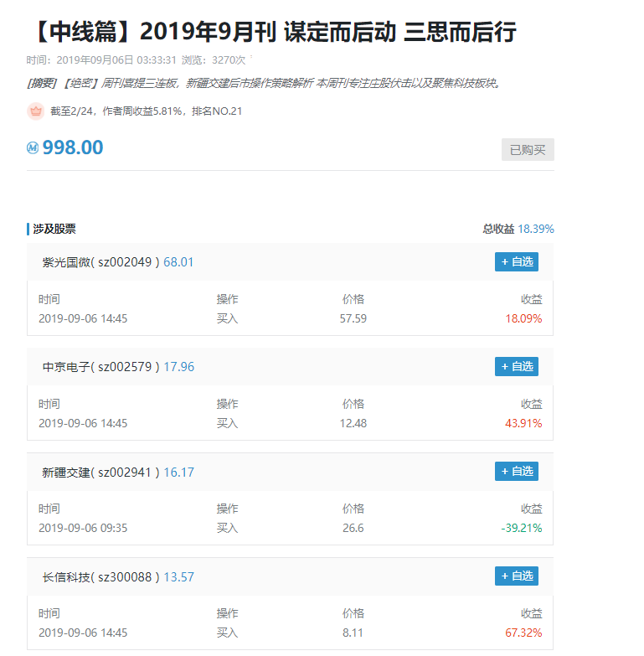Click buy price 26.6
This screenshot has width=644, height=656.
tap(353, 528)
